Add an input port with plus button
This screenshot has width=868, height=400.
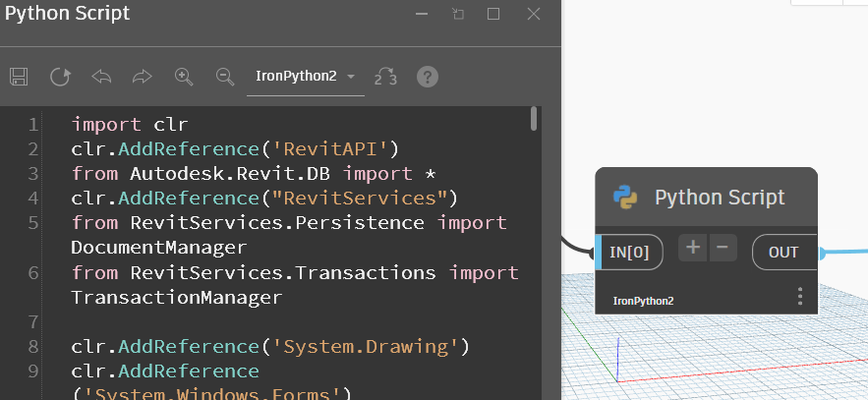[693, 248]
